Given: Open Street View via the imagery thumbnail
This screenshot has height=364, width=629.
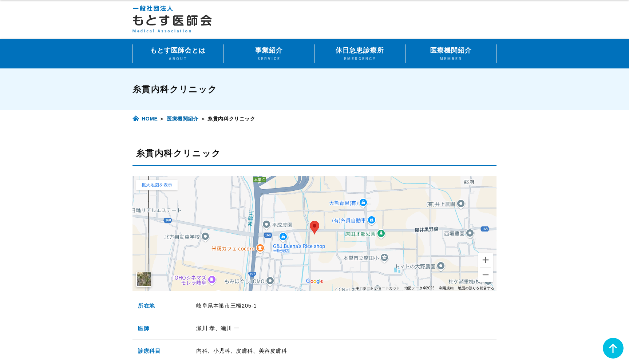Looking at the screenshot, I should click(x=144, y=279).
